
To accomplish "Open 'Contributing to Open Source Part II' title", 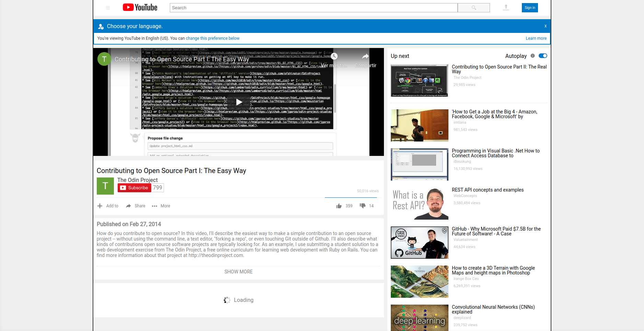I will pos(499,69).
